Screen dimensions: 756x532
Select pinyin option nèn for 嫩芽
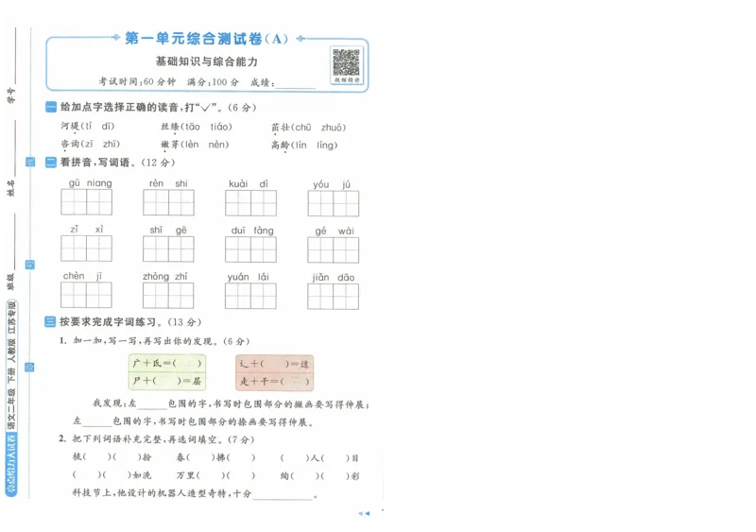(217, 145)
